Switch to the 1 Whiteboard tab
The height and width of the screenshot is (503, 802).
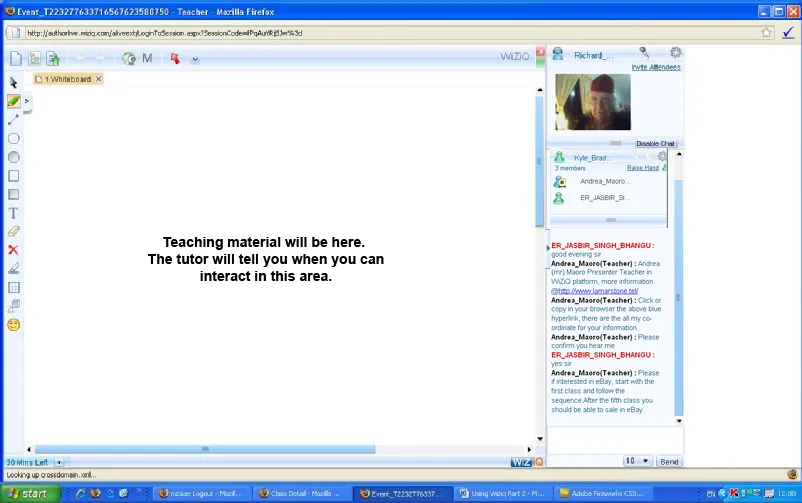point(67,79)
